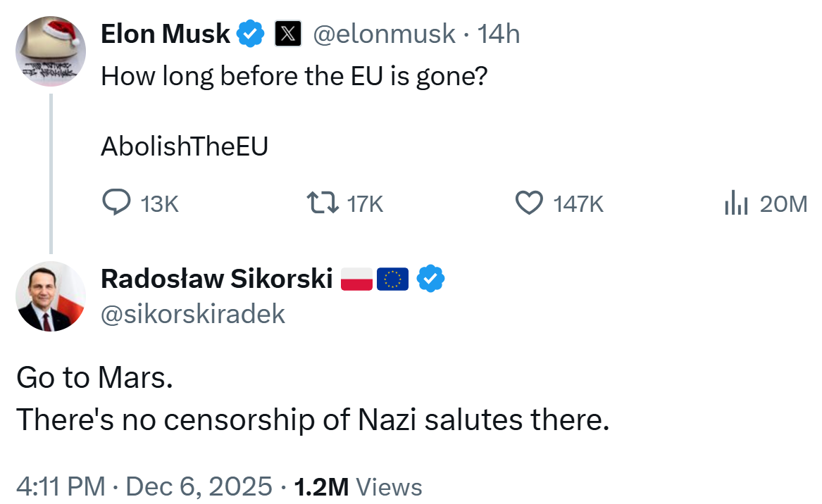Click the repost arrows icon
This screenshot has height=504, width=822.
coord(322,203)
